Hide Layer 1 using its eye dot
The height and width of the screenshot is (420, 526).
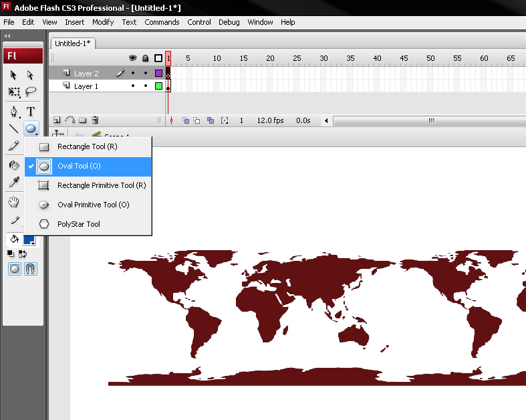(x=133, y=86)
